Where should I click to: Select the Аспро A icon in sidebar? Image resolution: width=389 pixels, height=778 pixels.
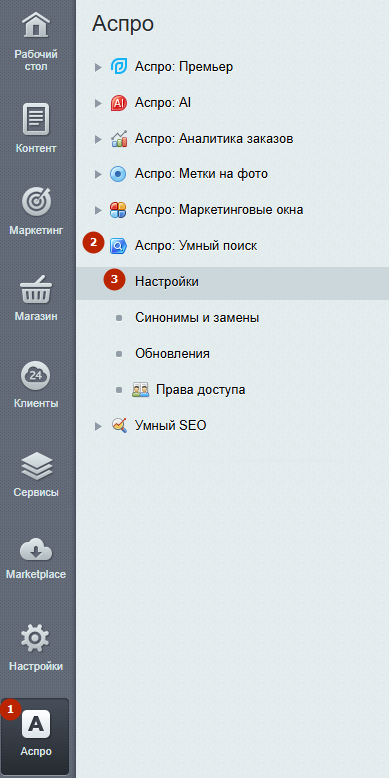click(x=36, y=723)
